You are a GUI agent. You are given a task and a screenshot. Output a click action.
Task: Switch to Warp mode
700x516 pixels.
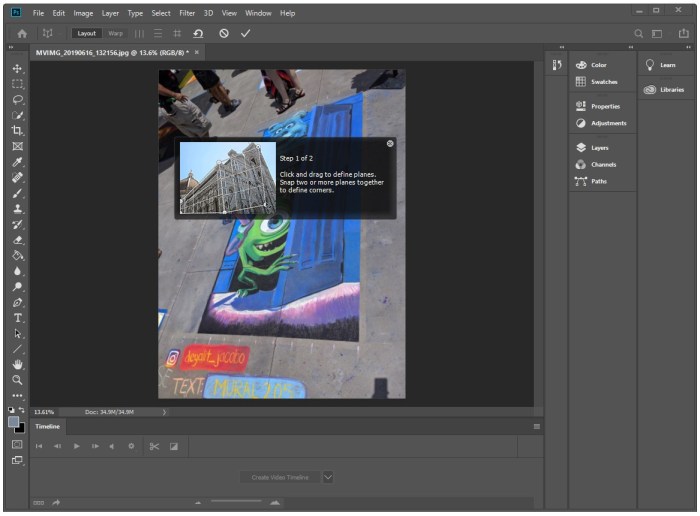point(115,33)
